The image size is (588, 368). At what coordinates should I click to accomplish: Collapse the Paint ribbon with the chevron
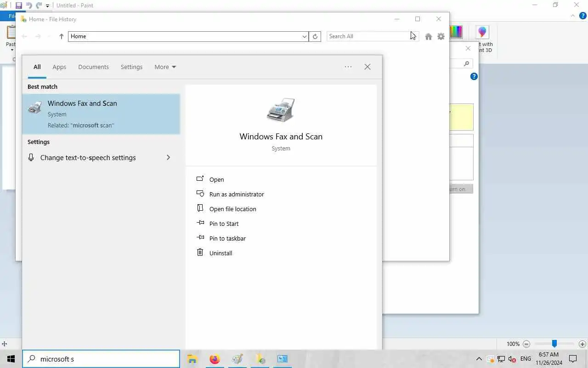click(572, 16)
